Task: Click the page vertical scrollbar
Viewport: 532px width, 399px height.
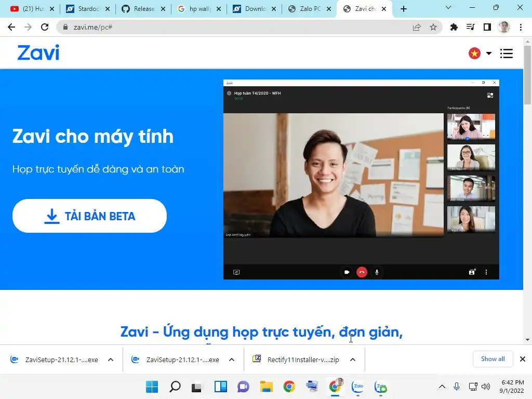Action: coord(527,75)
